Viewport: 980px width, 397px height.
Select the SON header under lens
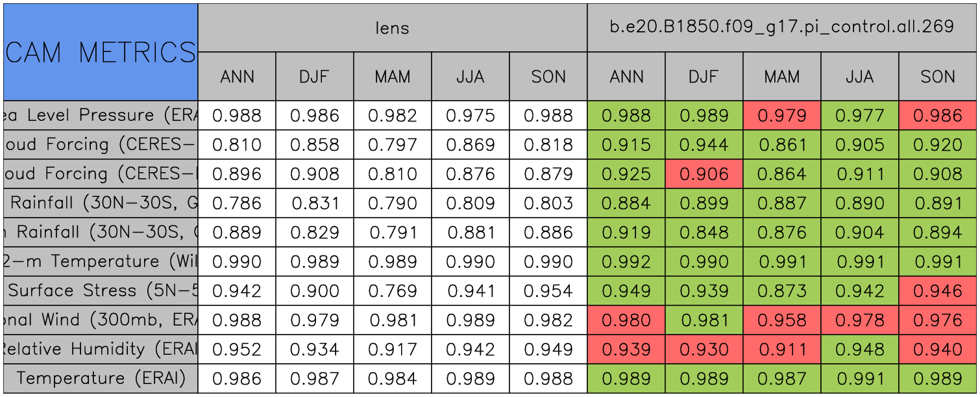coord(548,77)
